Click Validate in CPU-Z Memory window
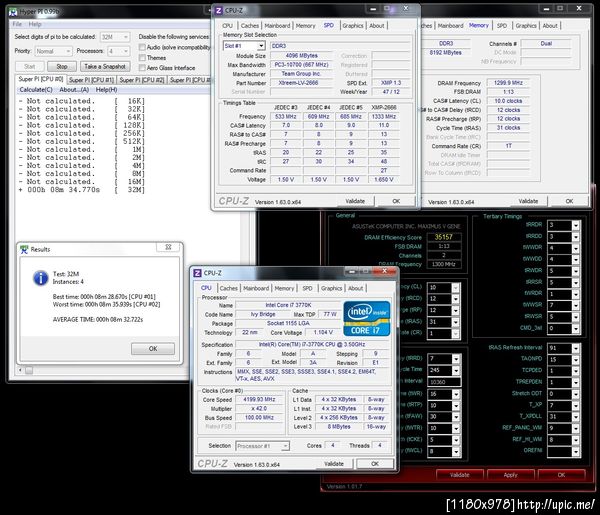The width and height of the screenshot is (600, 515). (x=528, y=201)
